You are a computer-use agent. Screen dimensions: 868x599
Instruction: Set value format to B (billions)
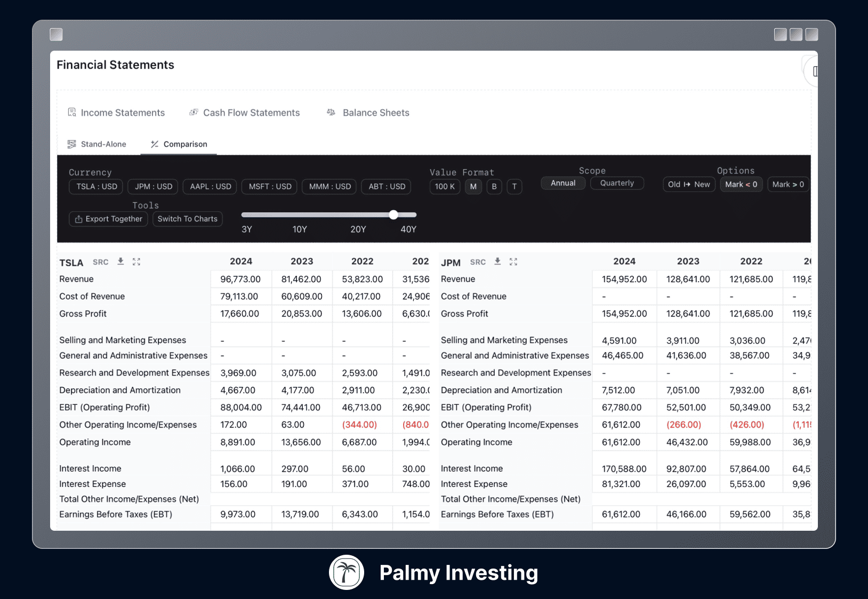click(x=494, y=187)
